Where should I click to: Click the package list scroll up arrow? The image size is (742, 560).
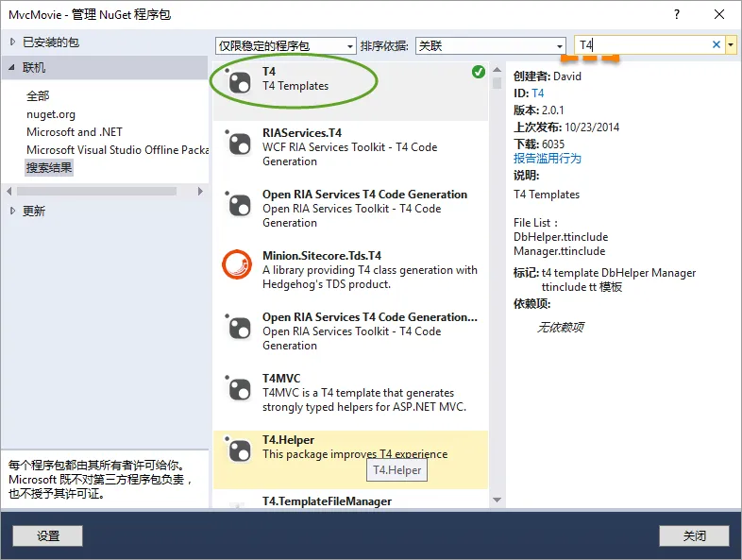coord(497,70)
